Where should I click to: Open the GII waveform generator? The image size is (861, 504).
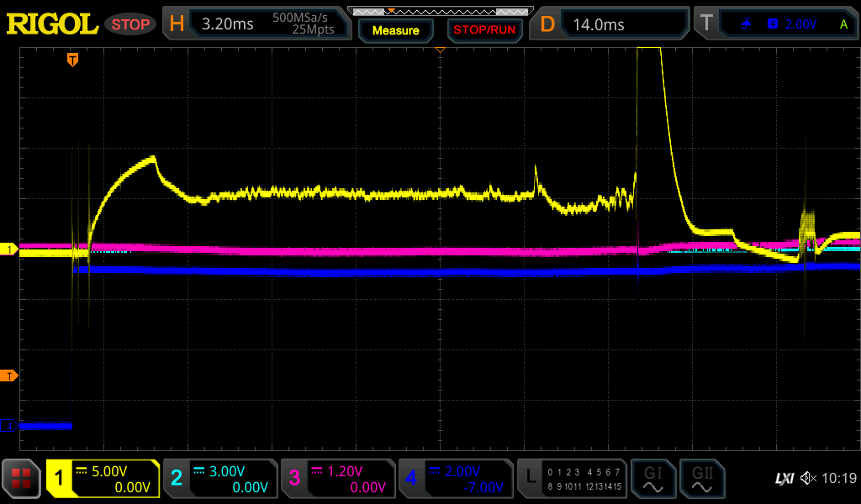pos(701,479)
